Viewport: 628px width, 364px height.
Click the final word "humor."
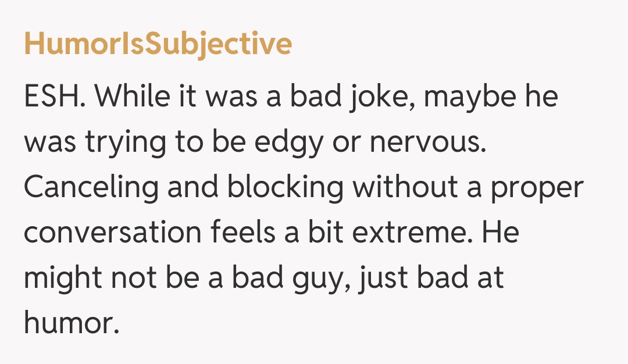point(72,323)
